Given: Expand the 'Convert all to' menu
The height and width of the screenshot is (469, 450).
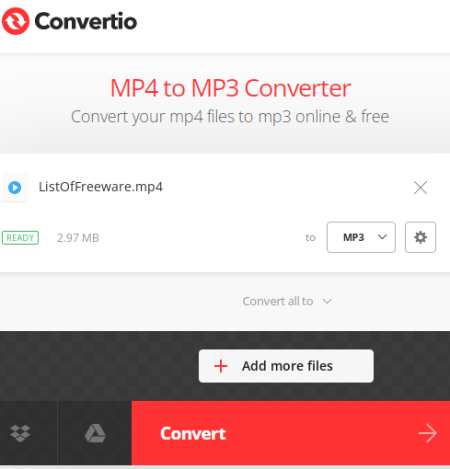Looking at the screenshot, I should [287, 301].
